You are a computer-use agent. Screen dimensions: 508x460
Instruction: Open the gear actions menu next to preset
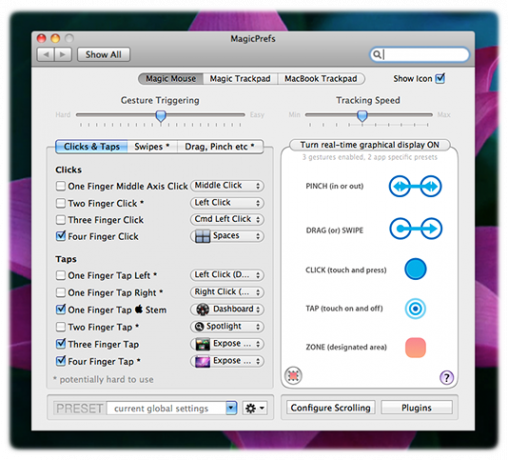[255, 408]
